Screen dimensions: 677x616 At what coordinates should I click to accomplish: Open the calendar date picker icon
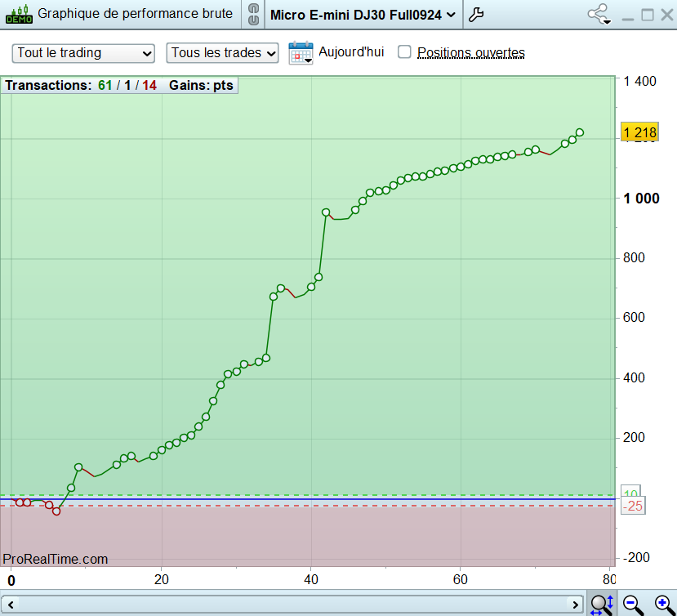[301, 53]
